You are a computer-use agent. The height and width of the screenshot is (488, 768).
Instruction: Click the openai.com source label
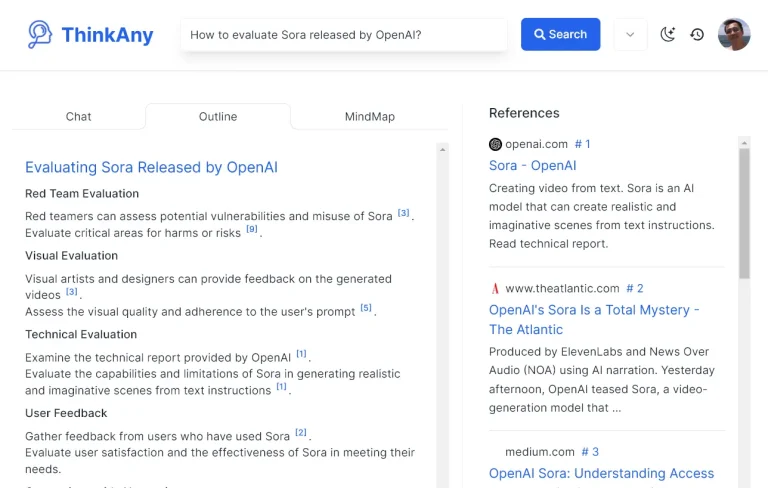pyautogui.click(x=536, y=144)
